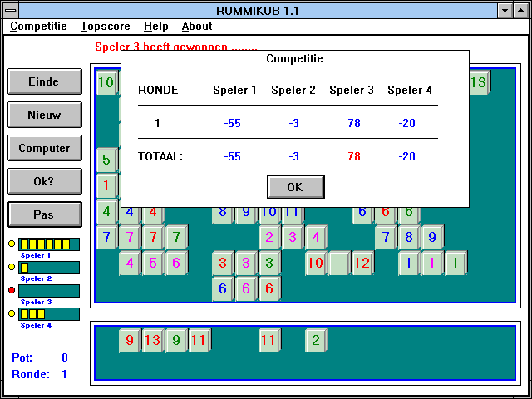
Task: Click the 'Speler 2' label under its bar
Action: [36, 279]
